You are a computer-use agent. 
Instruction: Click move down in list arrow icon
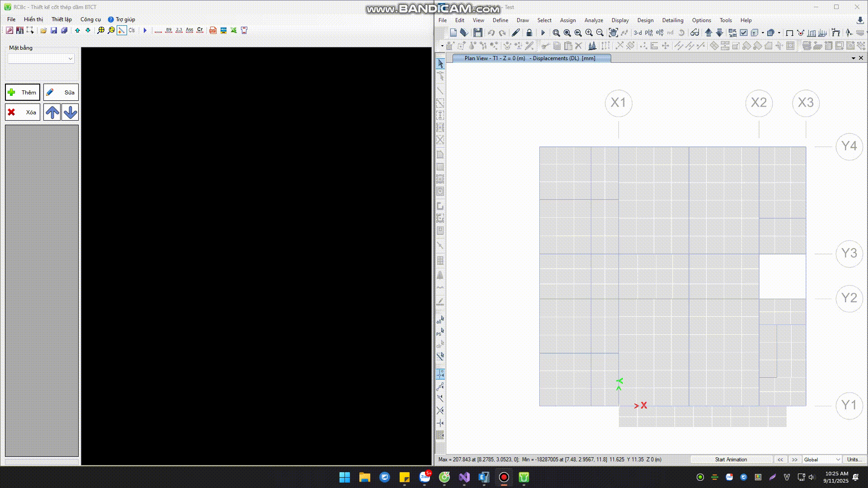point(720,33)
